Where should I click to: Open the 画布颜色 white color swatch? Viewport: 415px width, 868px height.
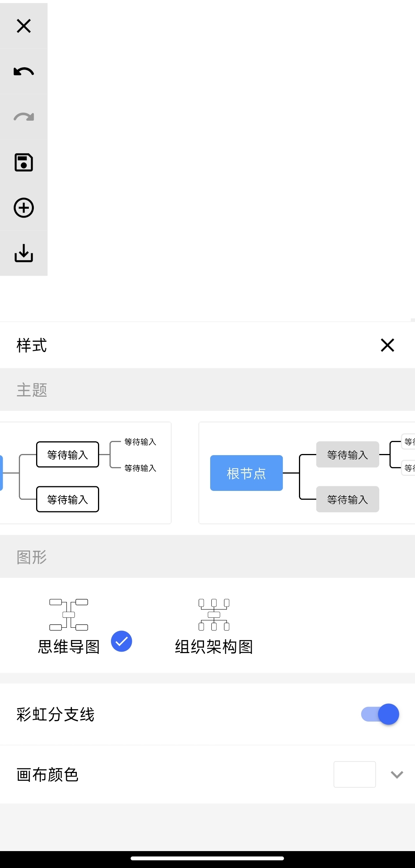tap(355, 774)
